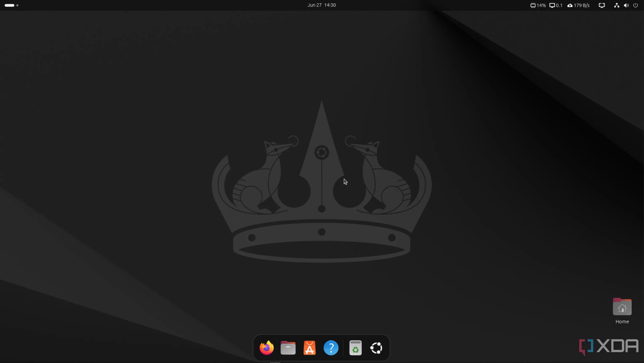This screenshot has height=363, width=644.
Task: Open the Trash in the dock
Action: [x=355, y=348]
